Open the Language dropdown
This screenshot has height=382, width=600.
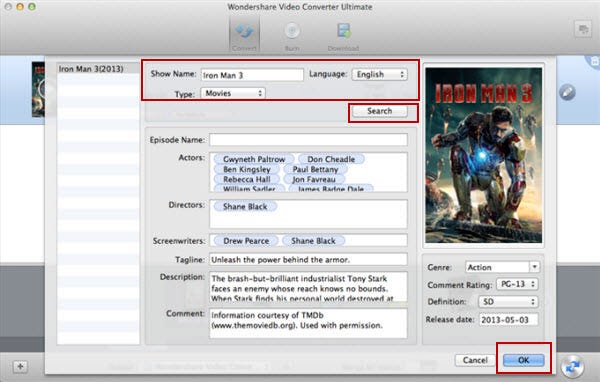click(380, 74)
